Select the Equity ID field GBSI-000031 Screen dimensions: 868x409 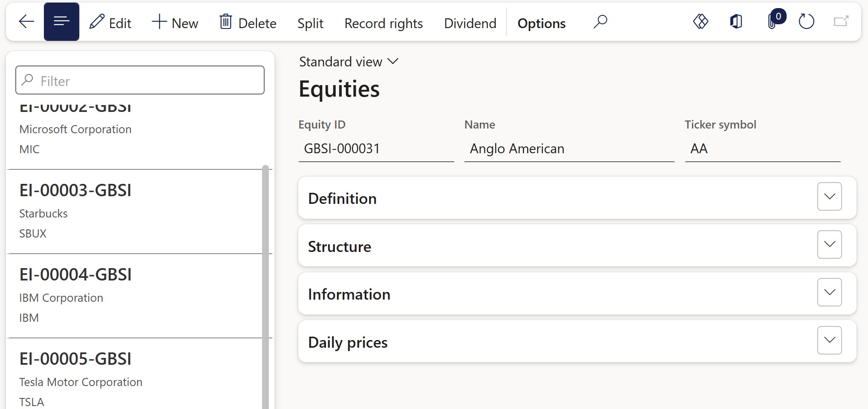coord(376,149)
